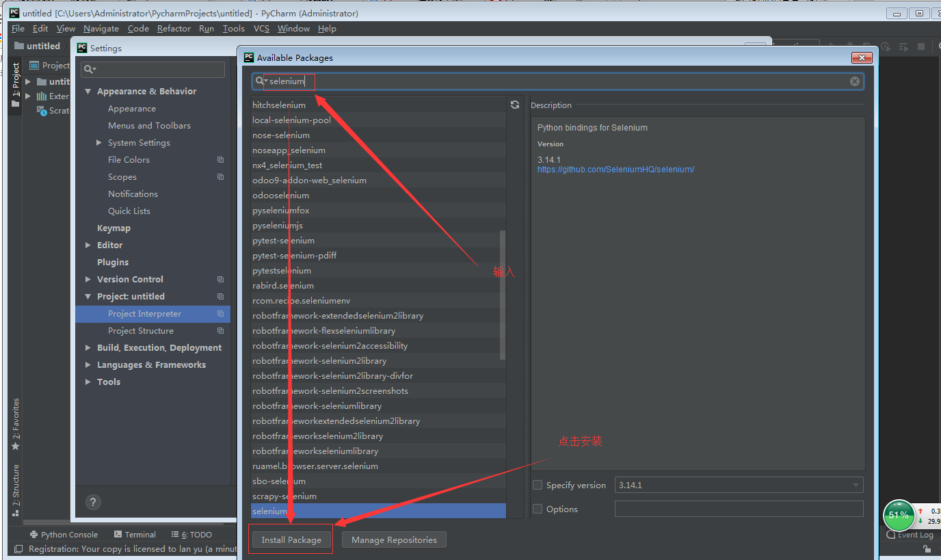
Task: Click the External Libraries icon in the Project tree
Action: (x=42, y=96)
